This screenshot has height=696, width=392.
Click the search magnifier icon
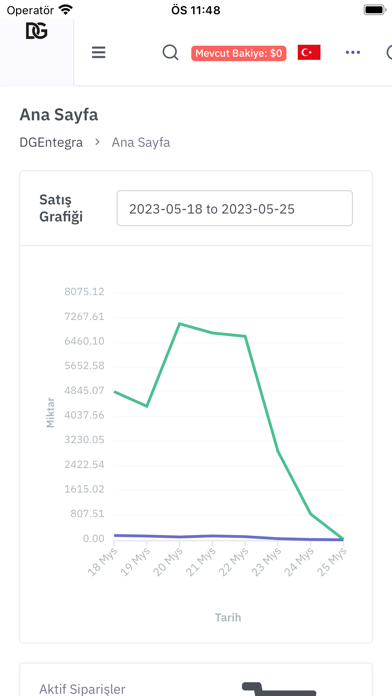point(170,53)
